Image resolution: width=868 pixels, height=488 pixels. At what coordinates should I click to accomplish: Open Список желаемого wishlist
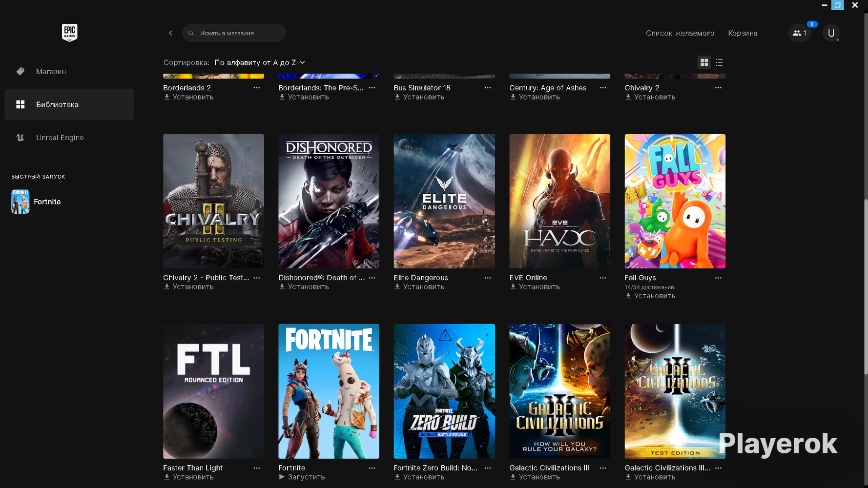point(680,33)
